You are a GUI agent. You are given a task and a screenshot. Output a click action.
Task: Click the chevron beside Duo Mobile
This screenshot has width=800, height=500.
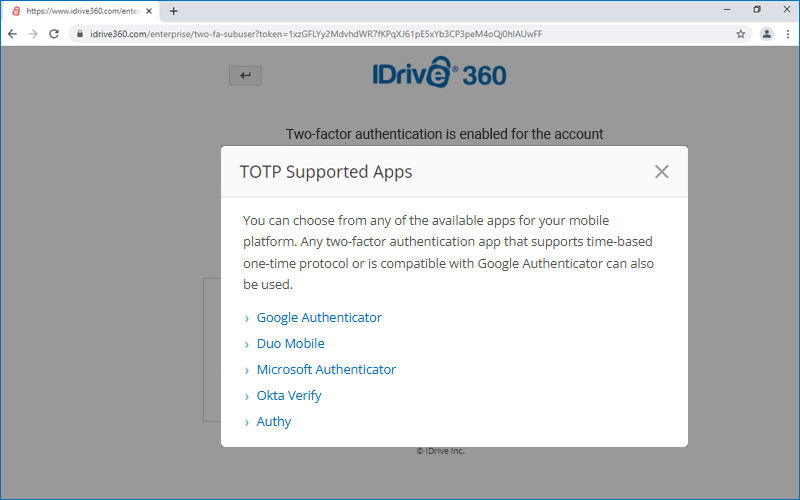pos(247,345)
